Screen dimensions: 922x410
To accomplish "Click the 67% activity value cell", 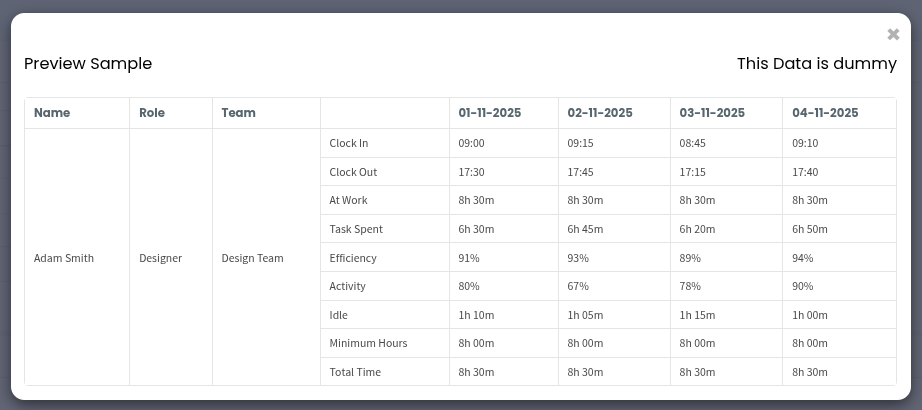I will [x=578, y=286].
